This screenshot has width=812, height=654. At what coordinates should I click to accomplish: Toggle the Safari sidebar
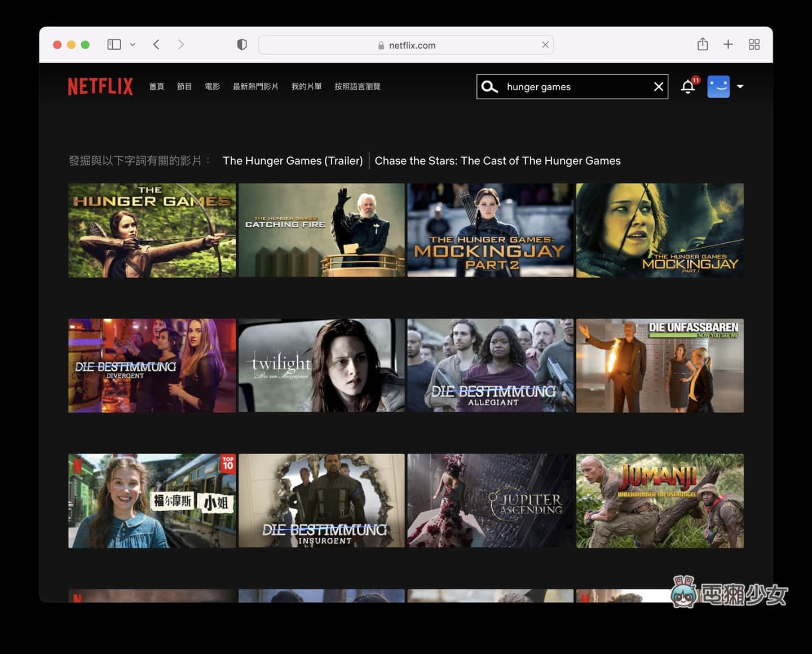[x=114, y=45]
